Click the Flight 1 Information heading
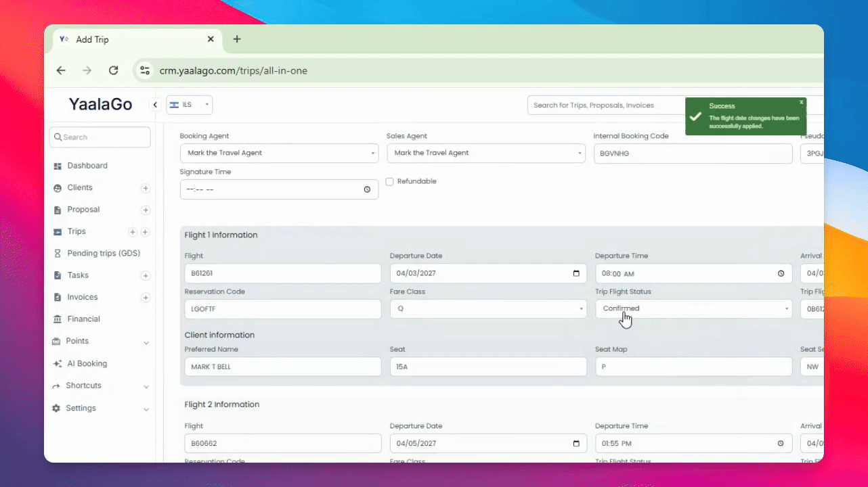The height and width of the screenshot is (487, 868). [221, 235]
